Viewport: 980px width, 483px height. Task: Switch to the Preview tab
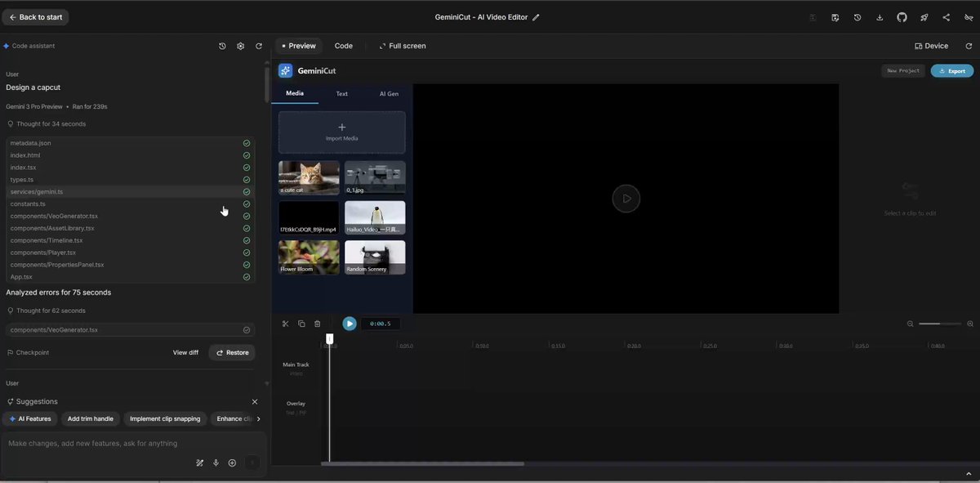pyautogui.click(x=299, y=46)
